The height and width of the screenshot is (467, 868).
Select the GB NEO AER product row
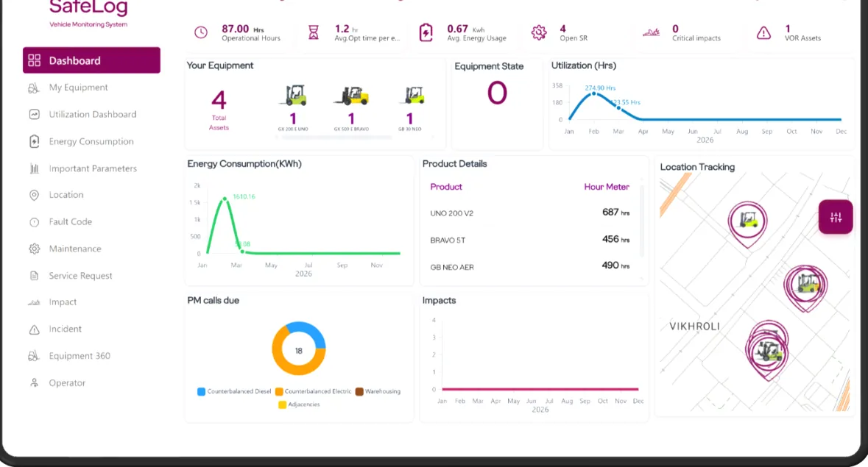point(530,266)
